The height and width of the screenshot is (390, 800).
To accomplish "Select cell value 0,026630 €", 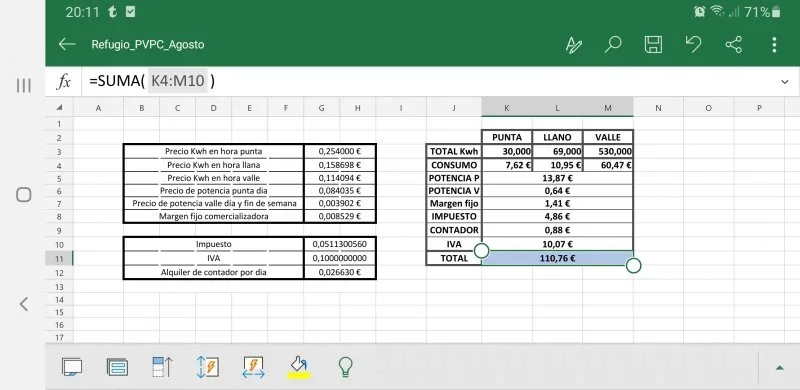I will [340, 272].
